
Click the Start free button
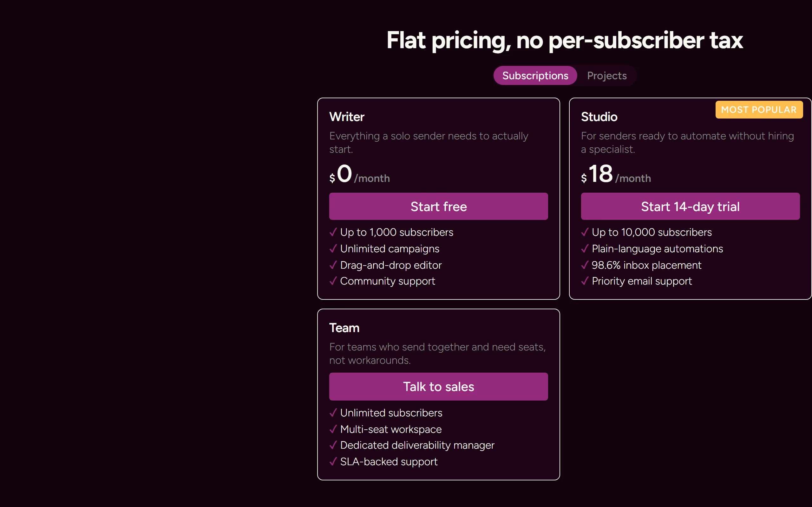[x=439, y=206]
